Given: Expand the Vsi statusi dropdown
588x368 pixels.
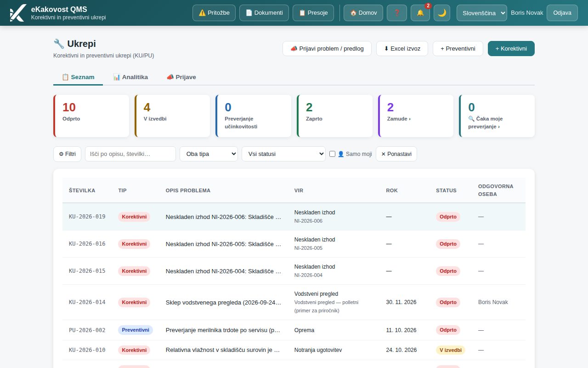Looking at the screenshot, I should click(283, 154).
